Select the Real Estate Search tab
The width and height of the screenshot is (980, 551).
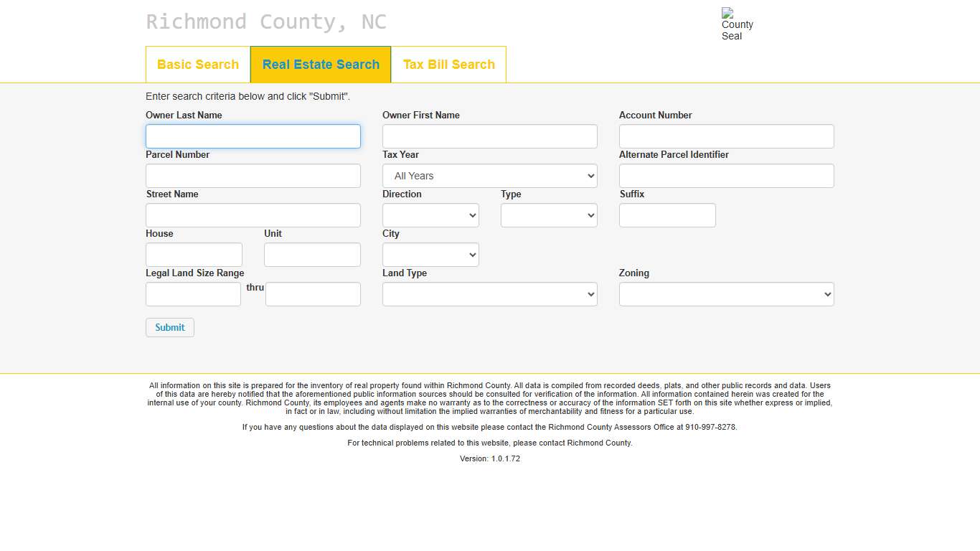point(321,65)
